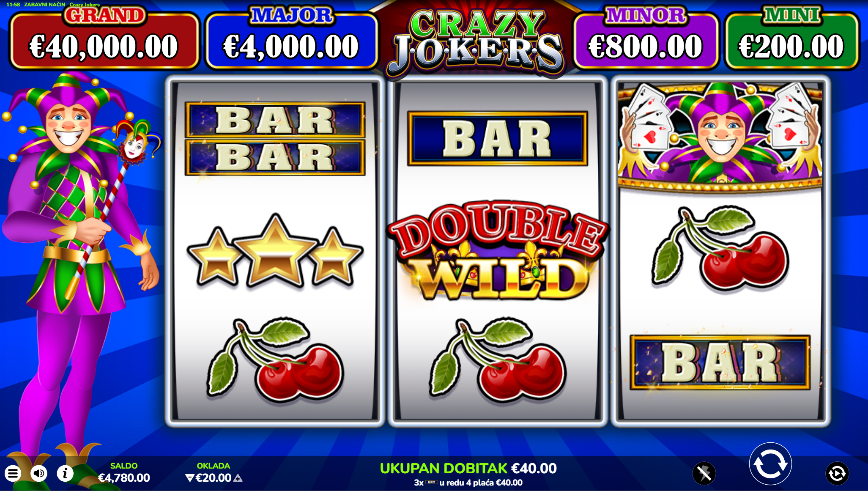The image size is (868, 491).
Task: Click the cherries symbol on the third reel
Action: click(720, 250)
